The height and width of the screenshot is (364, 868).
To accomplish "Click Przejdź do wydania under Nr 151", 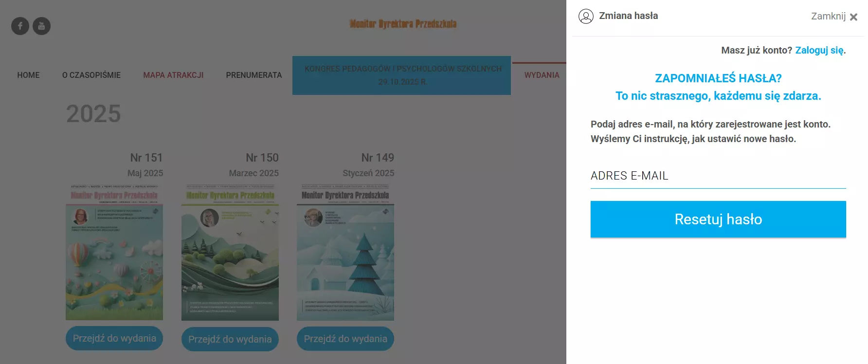I will (114, 338).
